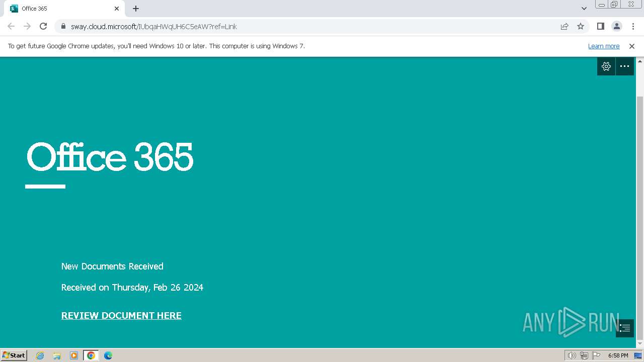Launch Internet Explorer from the taskbar

pos(40,355)
